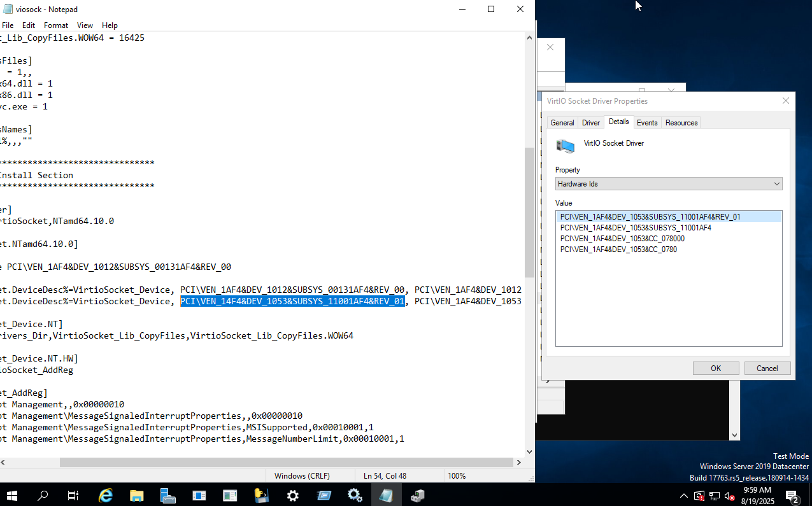Launch Internet Explorer from taskbar
Viewport: 812px width, 506px height.
pos(106,495)
